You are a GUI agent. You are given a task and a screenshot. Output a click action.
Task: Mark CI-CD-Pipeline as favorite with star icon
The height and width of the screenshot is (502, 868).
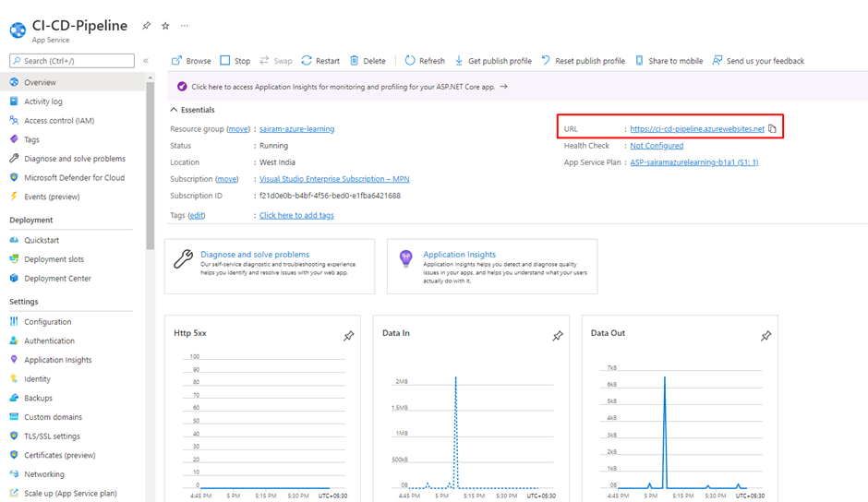pos(165,26)
